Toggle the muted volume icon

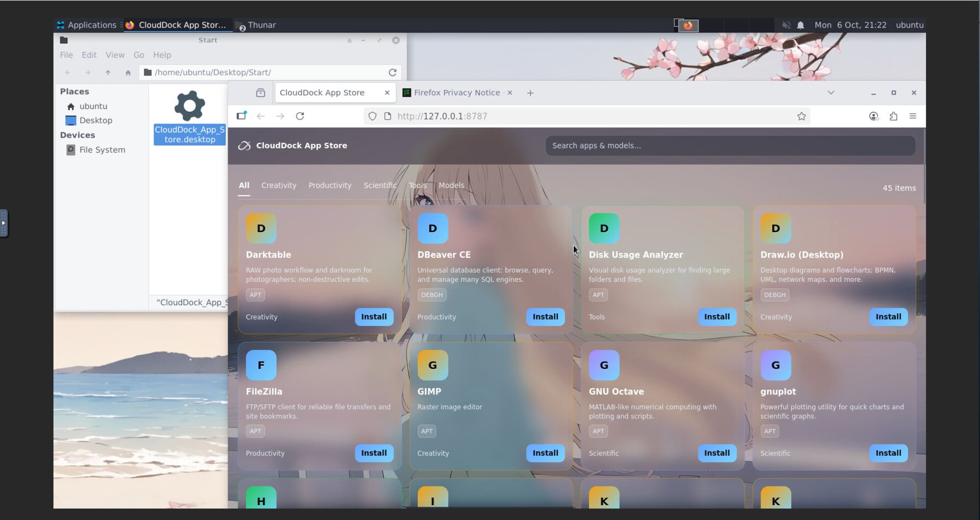tap(786, 25)
